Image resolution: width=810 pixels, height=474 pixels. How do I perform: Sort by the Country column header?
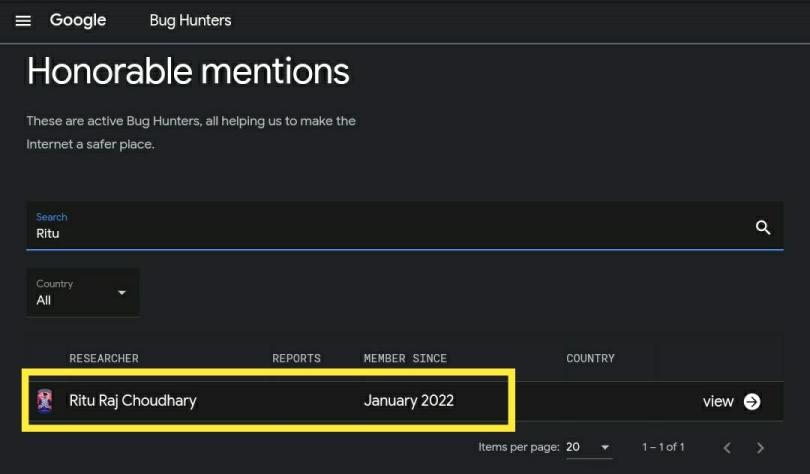click(x=590, y=358)
